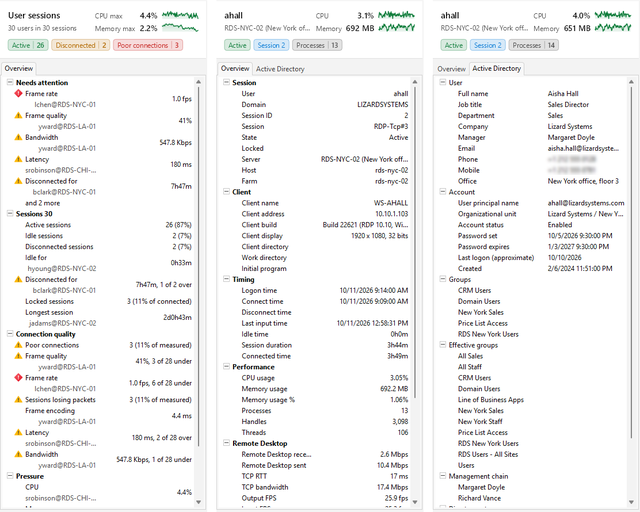
Task: Collapse the Management chain section
Action: [x=442, y=476]
